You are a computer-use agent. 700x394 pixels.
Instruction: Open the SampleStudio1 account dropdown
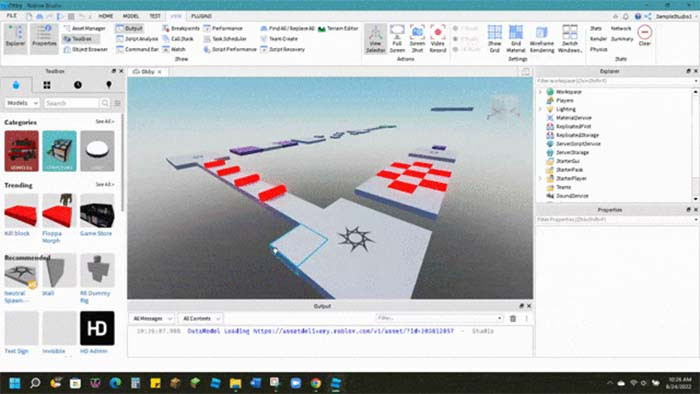point(676,16)
